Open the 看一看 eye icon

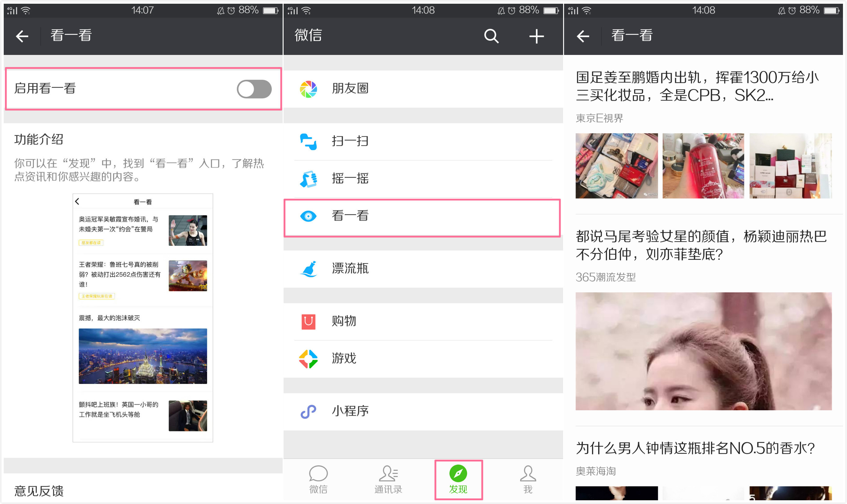tap(308, 216)
